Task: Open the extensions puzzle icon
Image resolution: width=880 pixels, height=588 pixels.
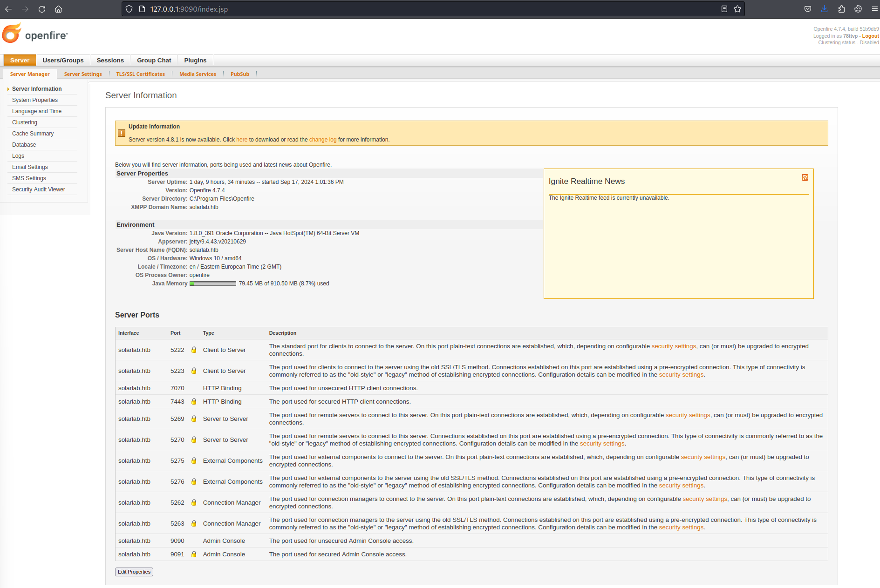Action: pyautogui.click(x=841, y=9)
